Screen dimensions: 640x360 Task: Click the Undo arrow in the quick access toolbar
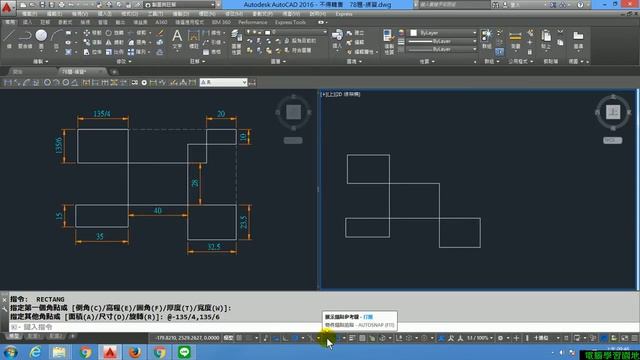coord(71,5)
